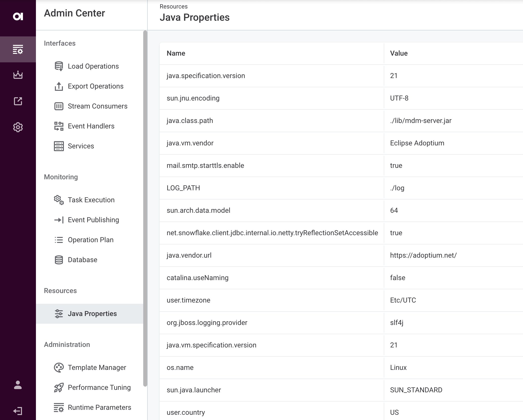Viewport: 523px width, 420px height.
Task: Select Performance Tuning
Action: tap(99, 388)
